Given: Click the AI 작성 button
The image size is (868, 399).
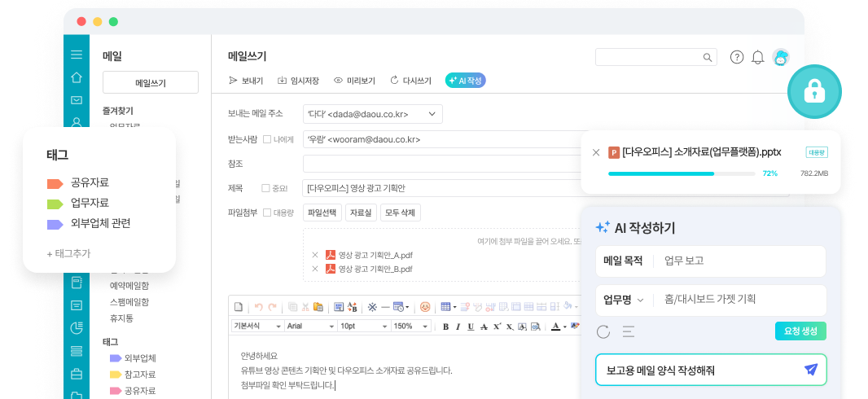Looking at the screenshot, I should coord(466,81).
